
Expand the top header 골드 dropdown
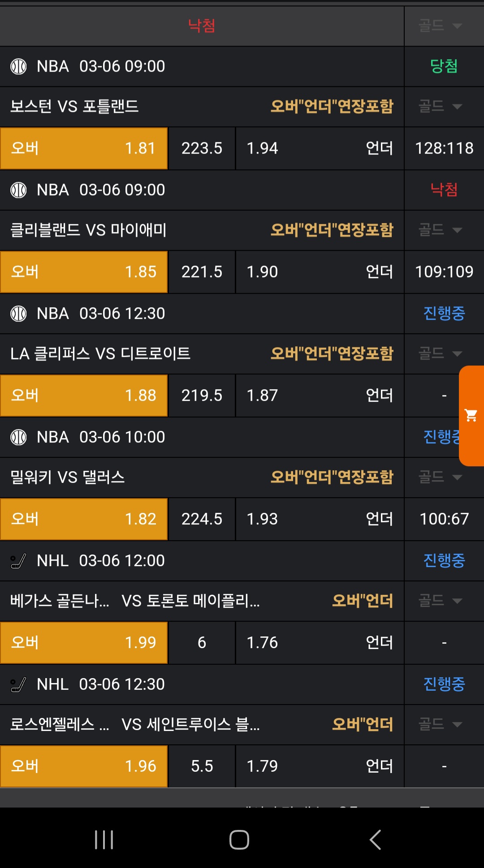pyautogui.click(x=440, y=26)
